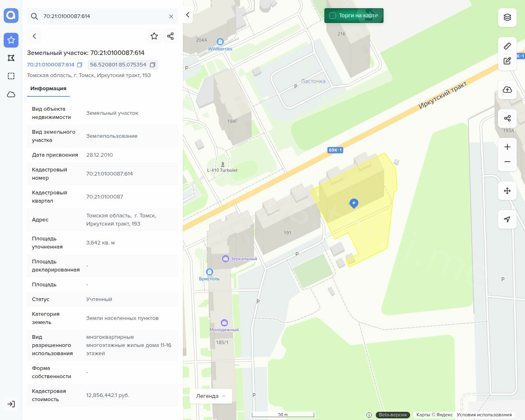Copy coordinates 56.520801 85.075354
Screen dimensions: 525x420
(x=153, y=65)
